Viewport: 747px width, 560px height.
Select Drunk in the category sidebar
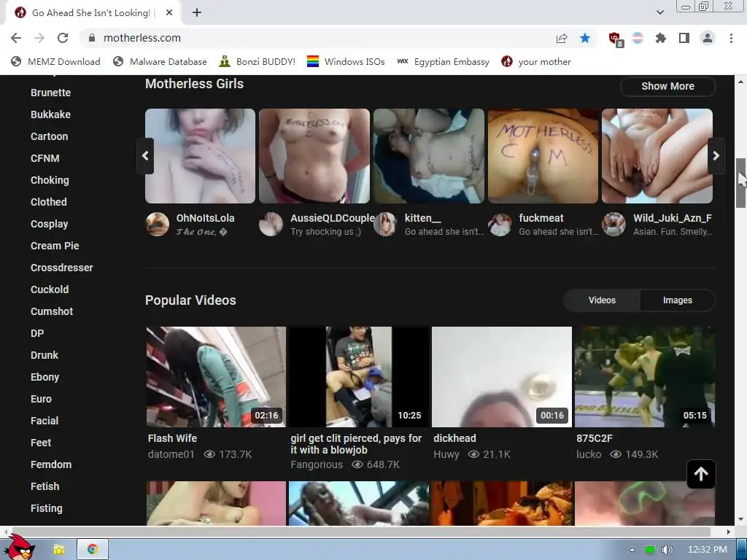coord(44,355)
